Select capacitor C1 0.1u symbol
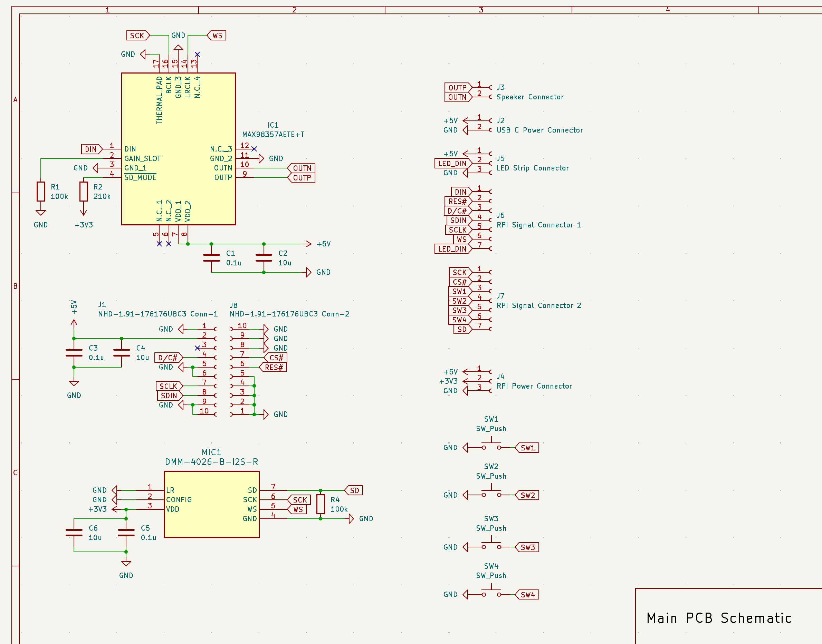The image size is (822, 644). (211, 258)
